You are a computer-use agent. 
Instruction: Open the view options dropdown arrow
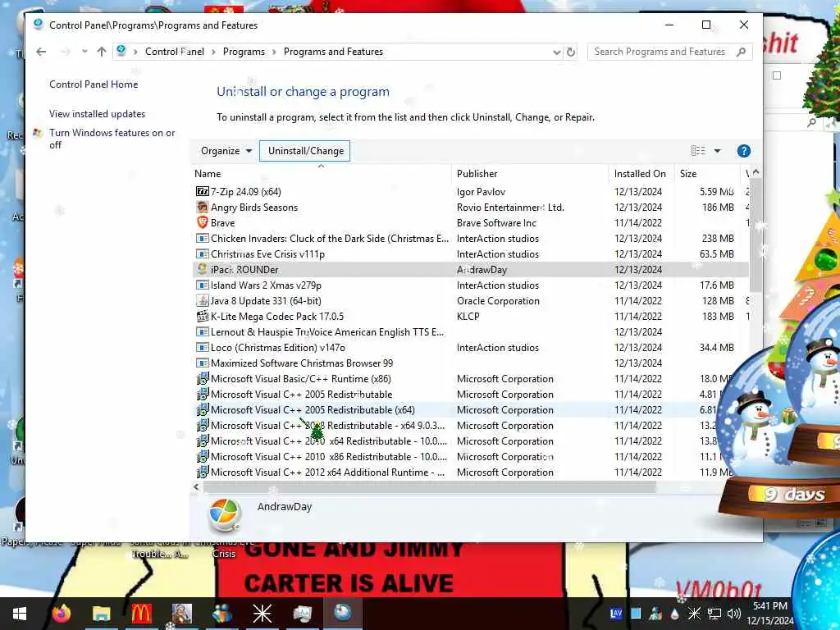[x=717, y=151]
